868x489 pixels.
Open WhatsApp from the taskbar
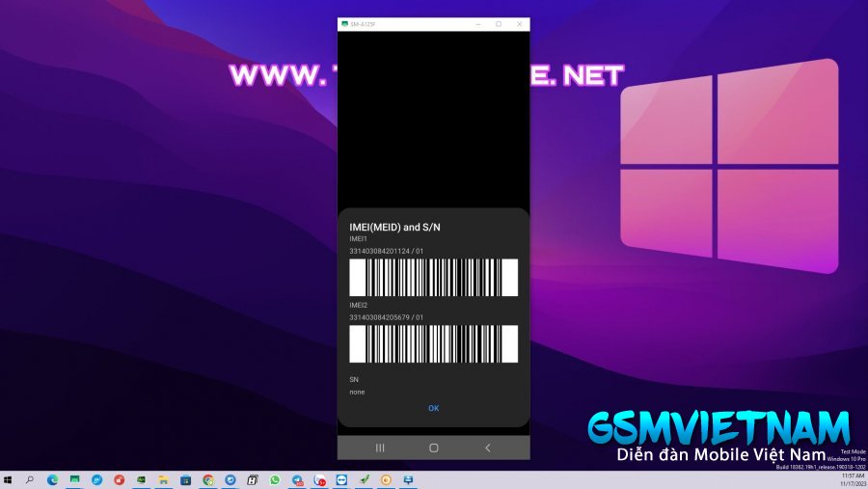(275, 480)
